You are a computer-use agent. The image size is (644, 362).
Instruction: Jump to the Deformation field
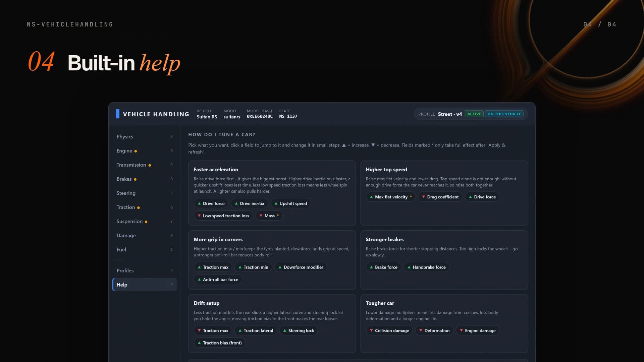[434, 331]
